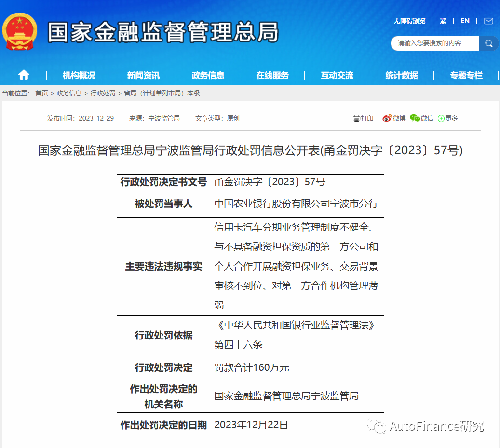Click the 首页 breadcrumb link
The height and width of the screenshot is (448, 500).
point(41,93)
